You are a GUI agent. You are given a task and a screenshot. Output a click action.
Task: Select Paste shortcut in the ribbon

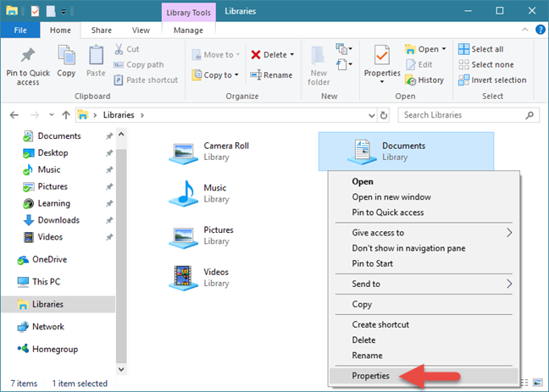click(x=146, y=80)
